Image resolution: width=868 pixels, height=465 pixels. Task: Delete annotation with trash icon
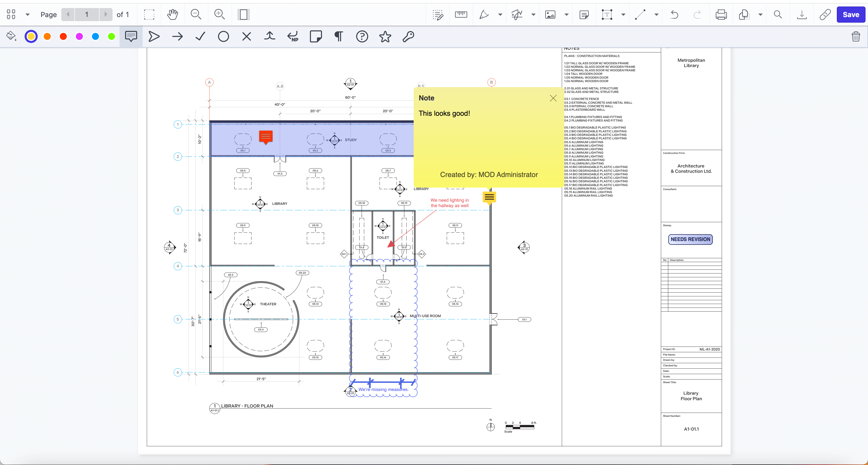coord(855,36)
